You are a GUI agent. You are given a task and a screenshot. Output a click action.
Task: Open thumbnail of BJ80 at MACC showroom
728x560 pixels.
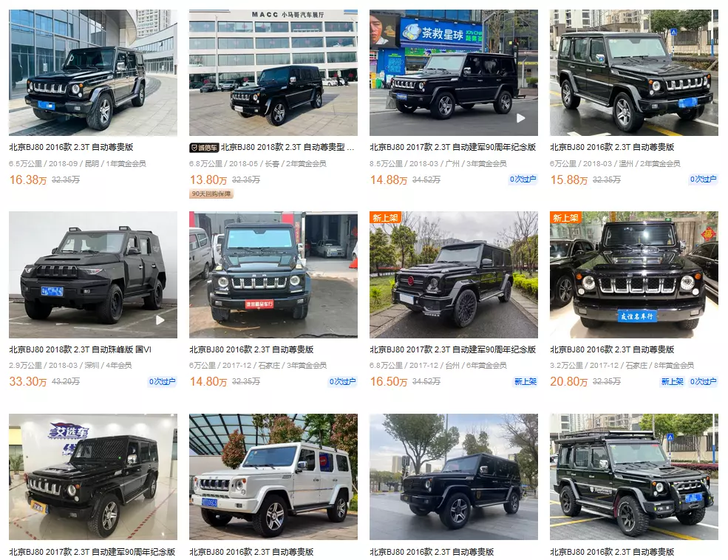273,72
